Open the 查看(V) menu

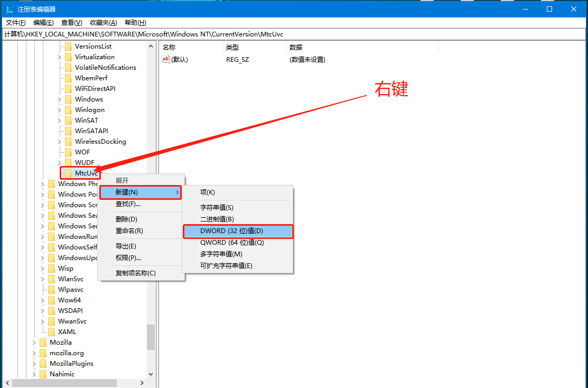[72, 23]
